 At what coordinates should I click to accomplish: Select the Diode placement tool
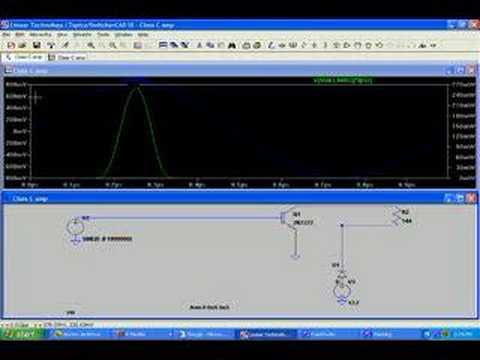[x=336, y=45]
